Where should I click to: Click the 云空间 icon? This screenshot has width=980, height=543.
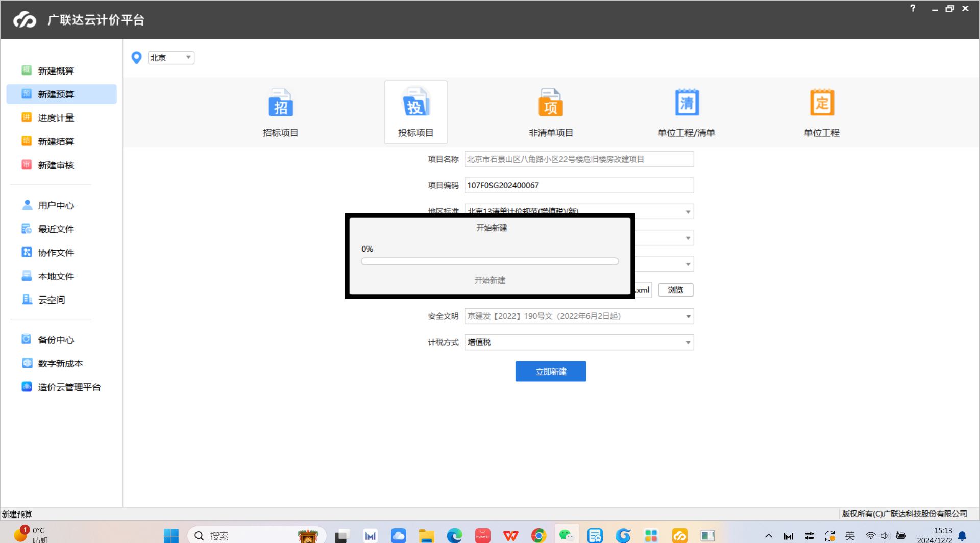click(27, 300)
